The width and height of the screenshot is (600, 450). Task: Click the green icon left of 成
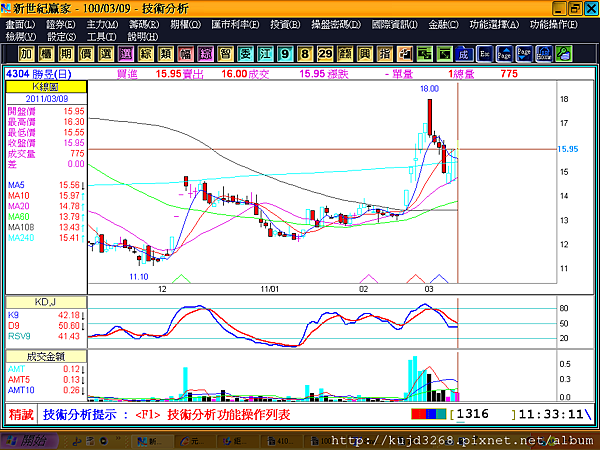(444, 54)
